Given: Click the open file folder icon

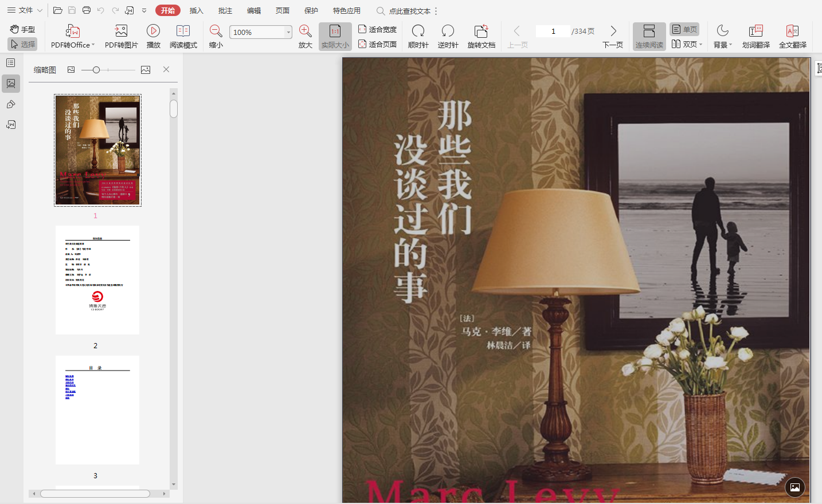Looking at the screenshot, I should (57, 10).
